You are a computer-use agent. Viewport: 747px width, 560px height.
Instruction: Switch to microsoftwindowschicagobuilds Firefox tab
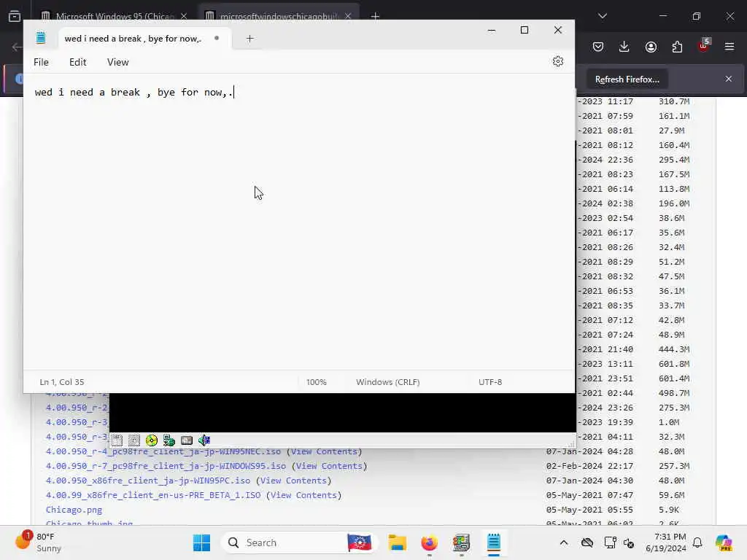(x=278, y=16)
